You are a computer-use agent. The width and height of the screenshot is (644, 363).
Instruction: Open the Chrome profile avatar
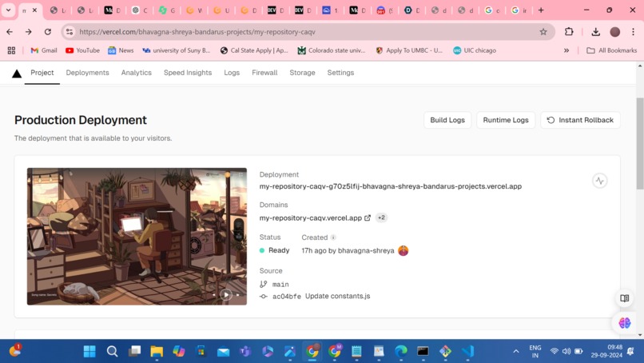click(614, 32)
